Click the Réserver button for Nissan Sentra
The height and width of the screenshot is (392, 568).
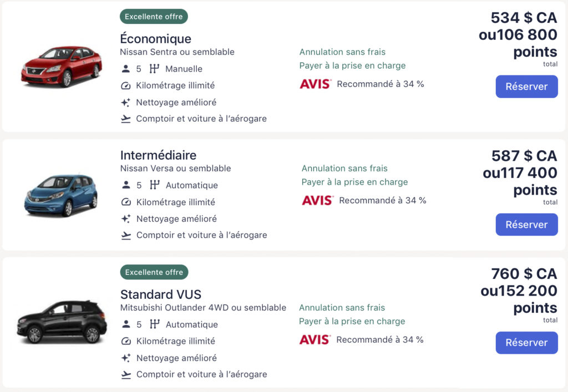pos(526,86)
